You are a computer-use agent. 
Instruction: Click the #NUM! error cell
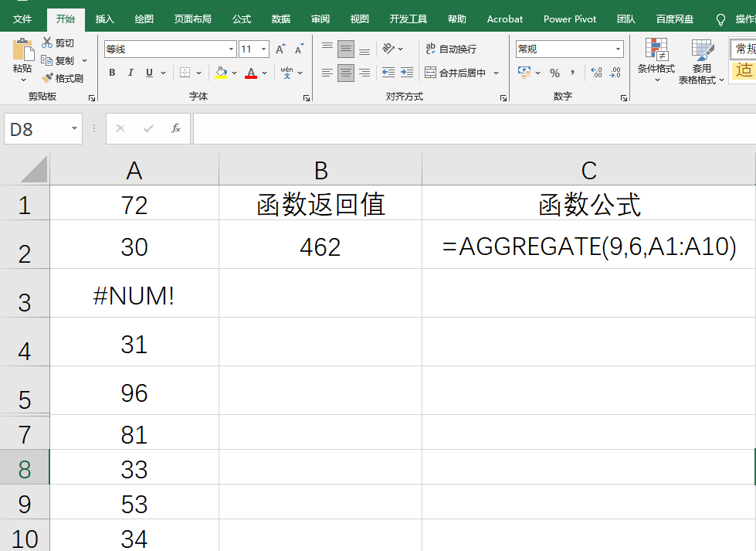134,293
